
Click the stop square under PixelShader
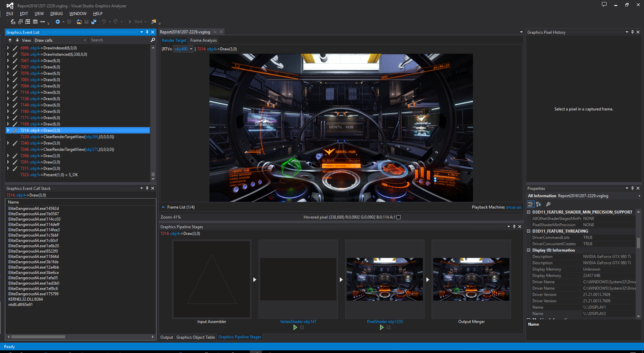point(388,327)
